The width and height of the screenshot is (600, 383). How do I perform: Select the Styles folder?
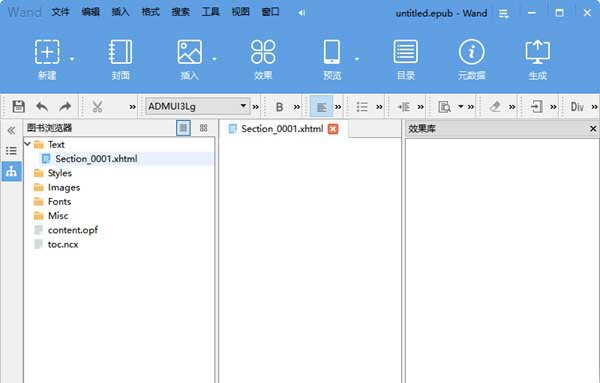(x=60, y=173)
